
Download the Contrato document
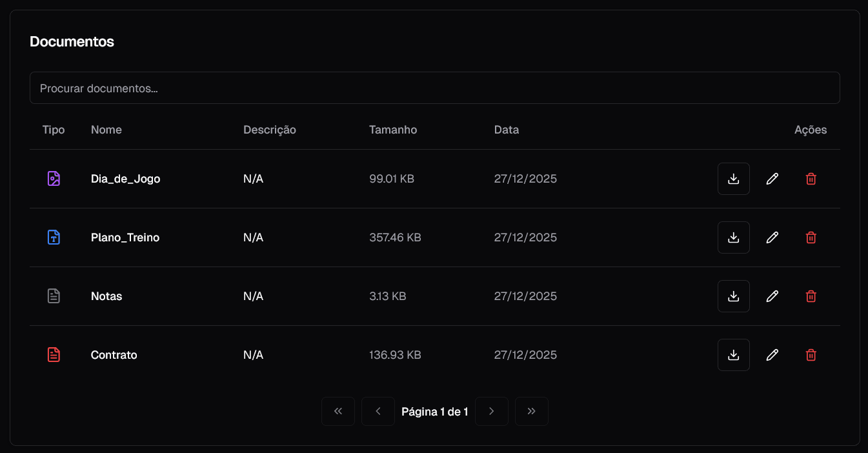[x=733, y=355]
